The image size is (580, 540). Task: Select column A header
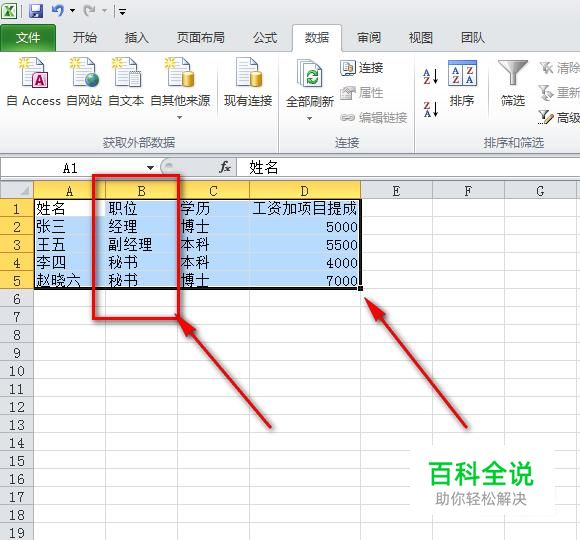(x=70, y=190)
